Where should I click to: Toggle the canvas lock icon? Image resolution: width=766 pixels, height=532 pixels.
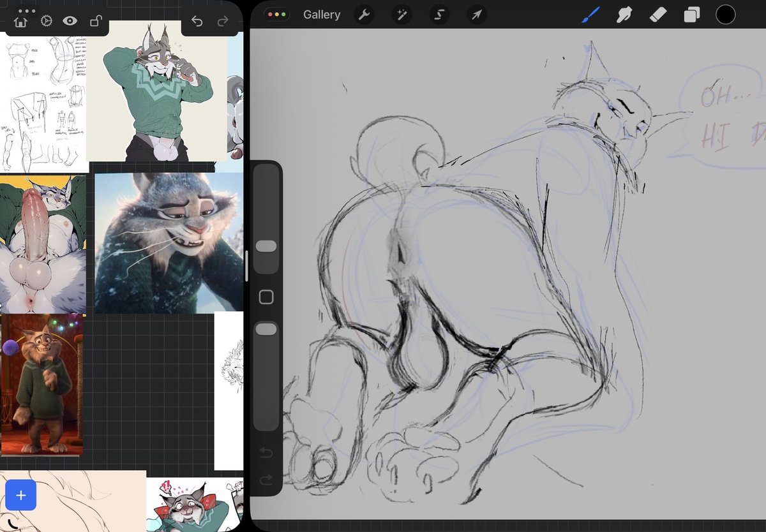pyautogui.click(x=96, y=20)
